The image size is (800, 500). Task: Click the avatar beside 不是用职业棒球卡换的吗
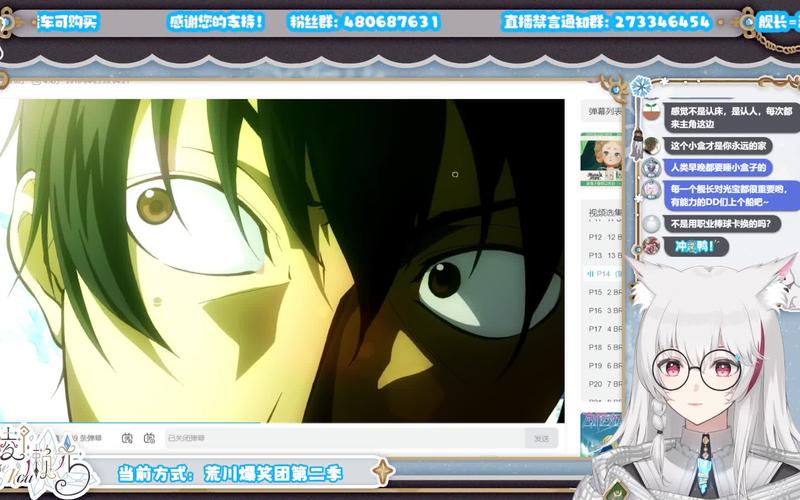pos(652,223)
